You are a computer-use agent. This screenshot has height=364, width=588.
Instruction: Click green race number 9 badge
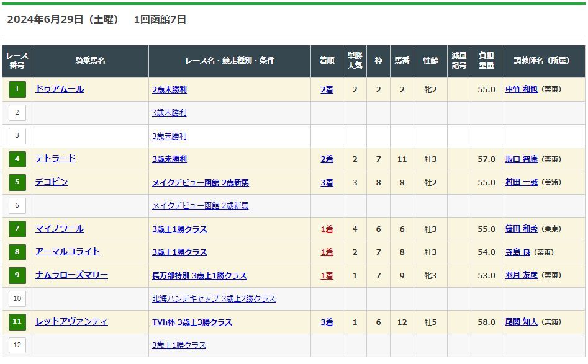click(17, 275)
